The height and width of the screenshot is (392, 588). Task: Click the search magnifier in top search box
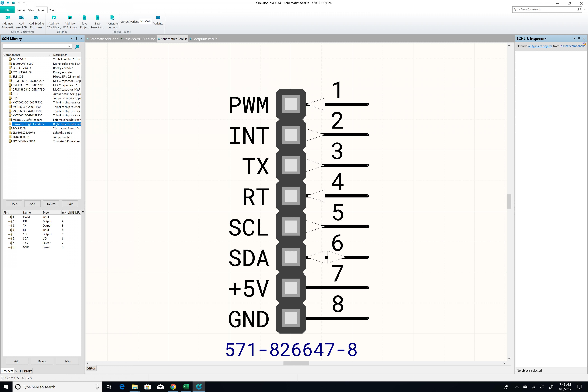tap(579, 9)
